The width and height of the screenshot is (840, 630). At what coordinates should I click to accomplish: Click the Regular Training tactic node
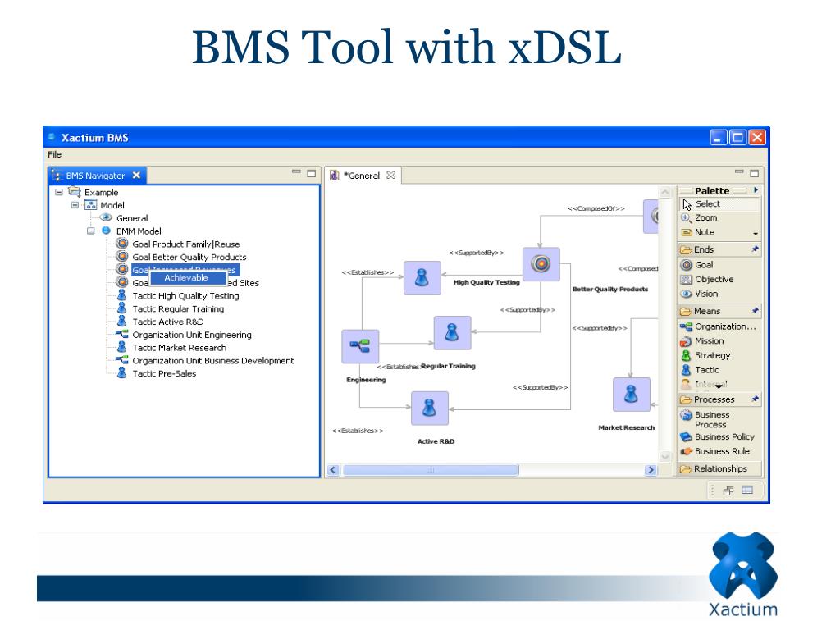[452, 333]
